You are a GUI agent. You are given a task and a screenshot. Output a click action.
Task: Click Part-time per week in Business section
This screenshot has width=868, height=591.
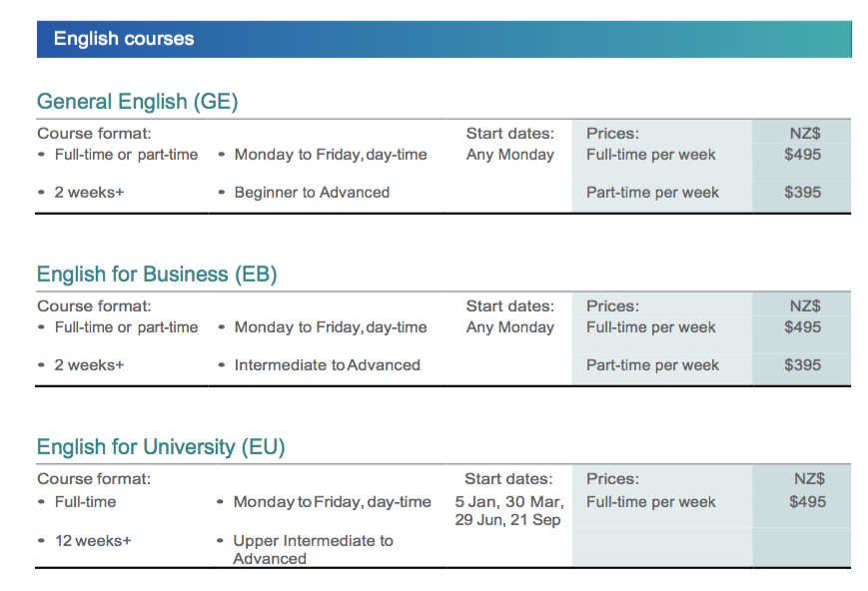point(652,365)
